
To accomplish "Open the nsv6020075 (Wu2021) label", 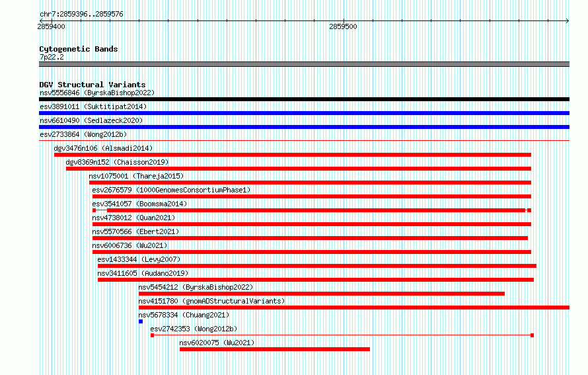I will (x=217, y=343).
